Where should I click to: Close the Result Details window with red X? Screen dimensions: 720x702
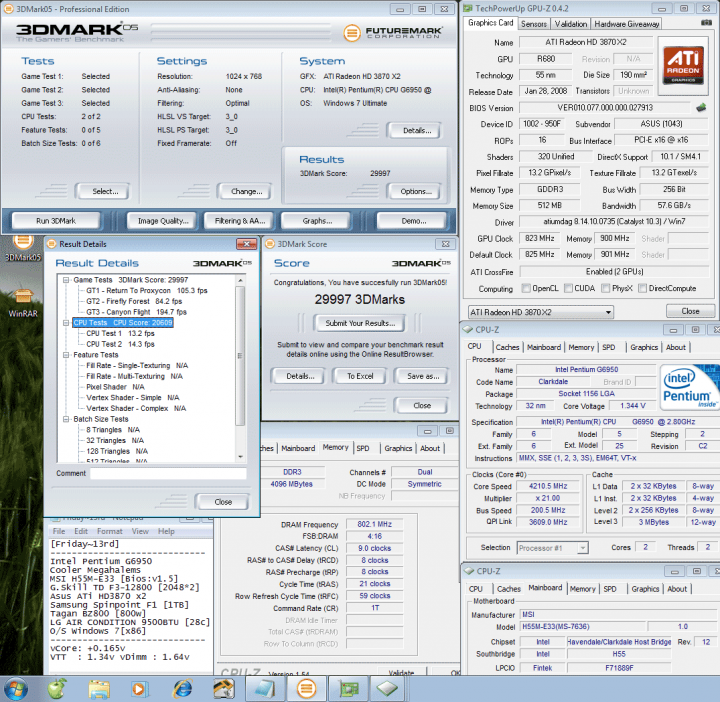247,244
